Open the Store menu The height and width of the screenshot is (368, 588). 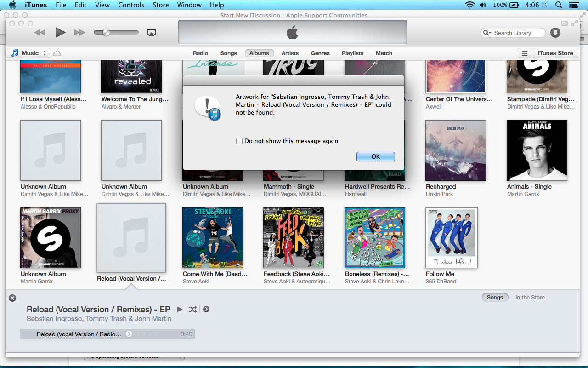point(161,5)
